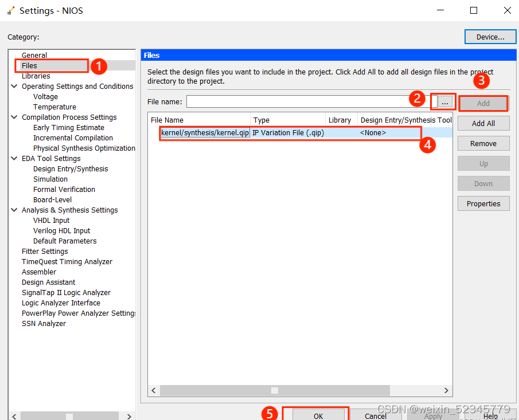Open Assembler settings
This screenshot has width=519, height=420.
point(39,272)
